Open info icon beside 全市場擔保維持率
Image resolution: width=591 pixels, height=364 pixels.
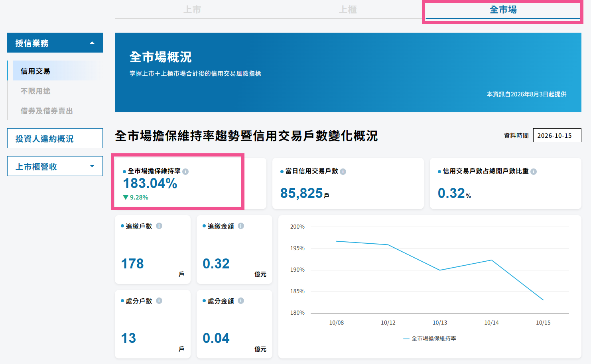tap(185, 172)
